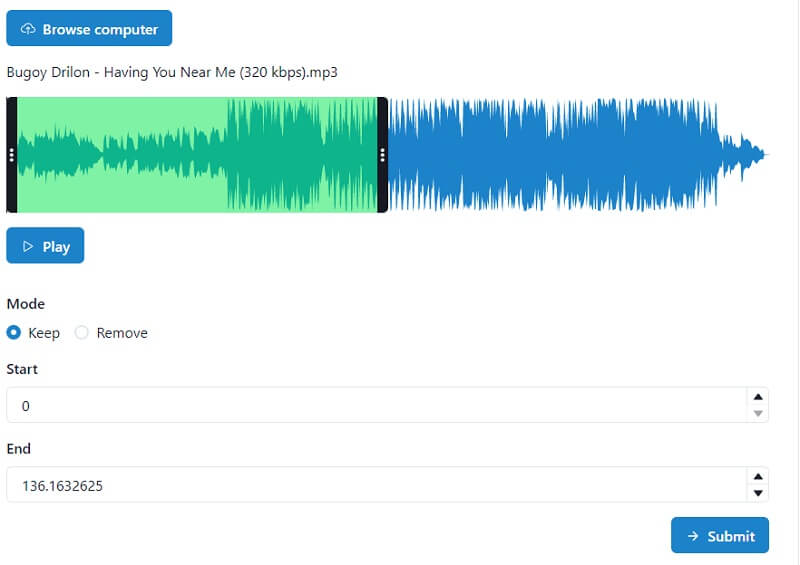Viewport: 800px width, 565px height.
Task: Select the Keep mode radio button
Action: [x=14, y=333]
